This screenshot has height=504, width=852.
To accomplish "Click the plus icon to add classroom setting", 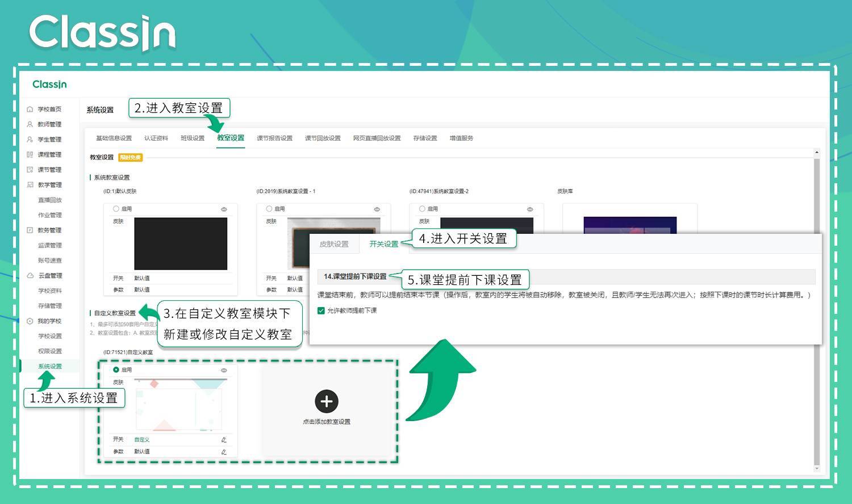I will click(x=327, y=401).
